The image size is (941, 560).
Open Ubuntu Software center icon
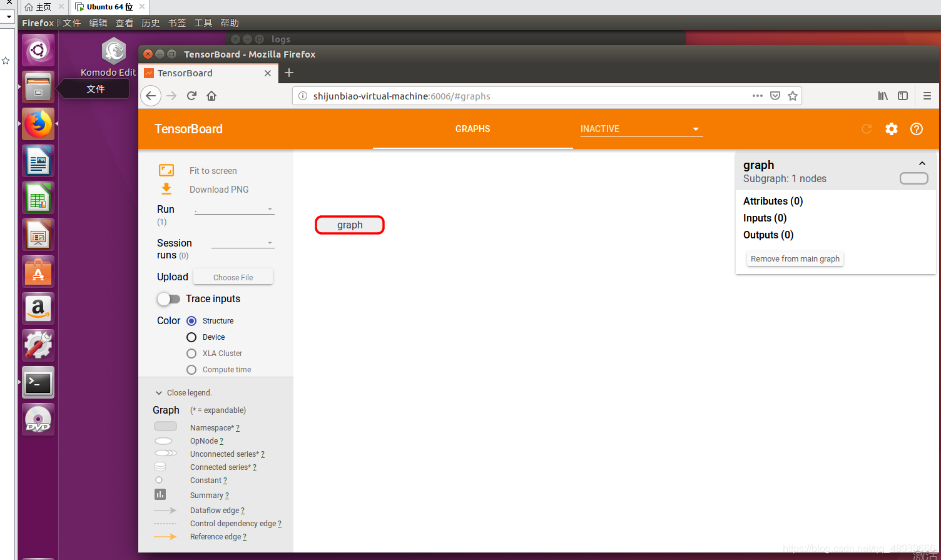pyautogui.click(x=38, y=272)
